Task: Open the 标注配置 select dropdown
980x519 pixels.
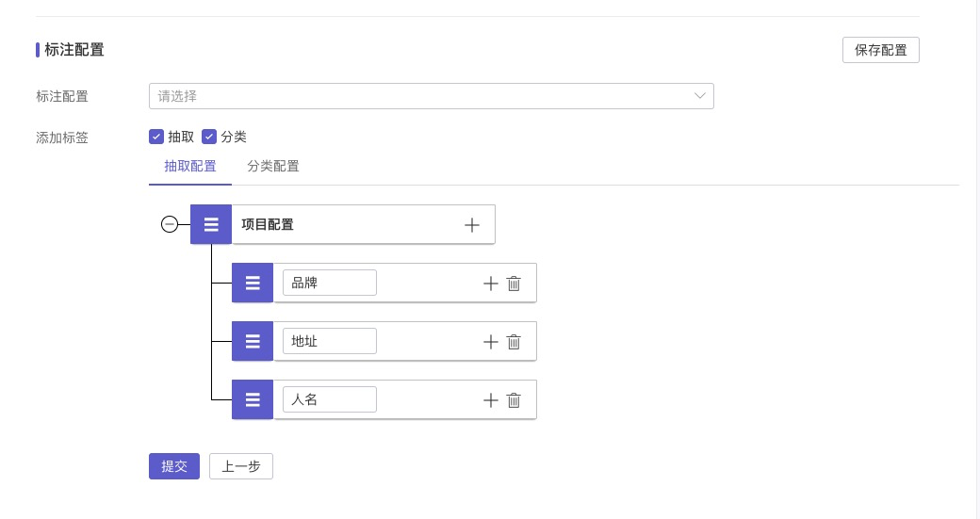Action: [x=431, y=96]
